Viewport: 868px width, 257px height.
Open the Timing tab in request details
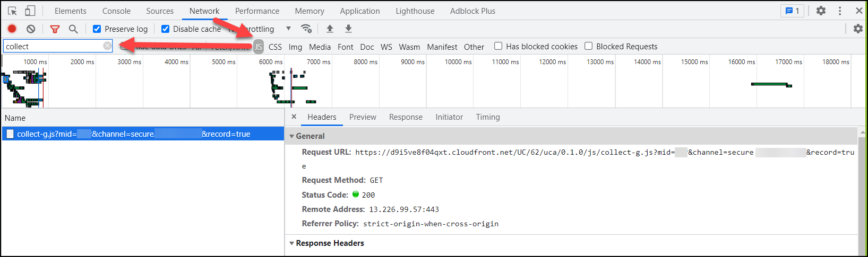click(x=488, y=117)
